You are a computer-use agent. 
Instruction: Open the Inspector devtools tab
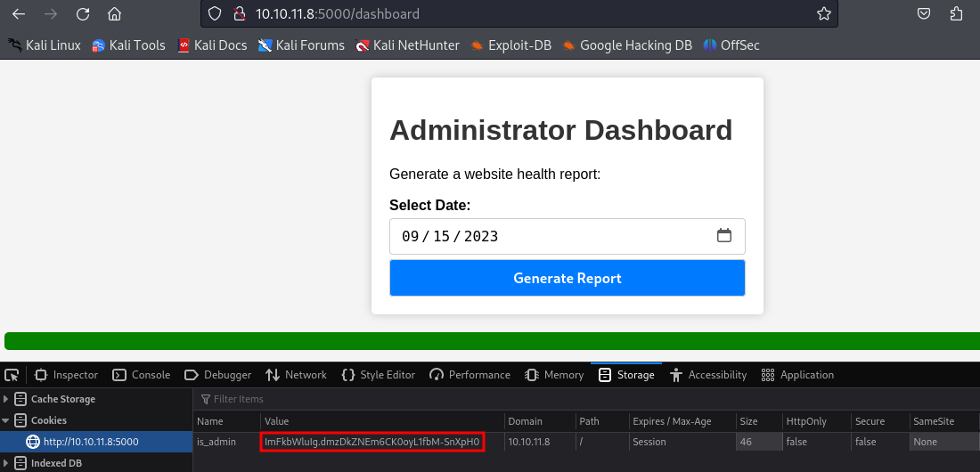click(x=66, y=375)
